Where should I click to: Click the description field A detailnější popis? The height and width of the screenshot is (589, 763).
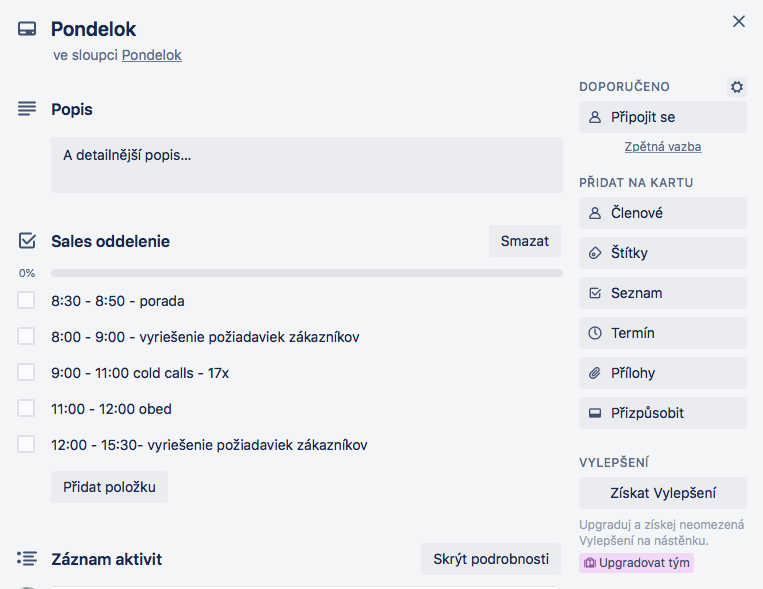(307, 165)
